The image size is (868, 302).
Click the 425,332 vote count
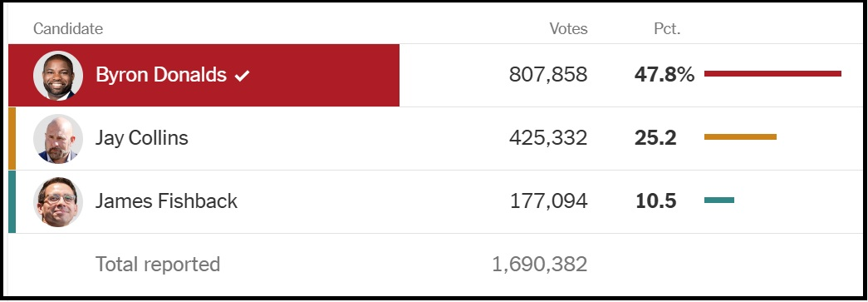coord(548,138)
